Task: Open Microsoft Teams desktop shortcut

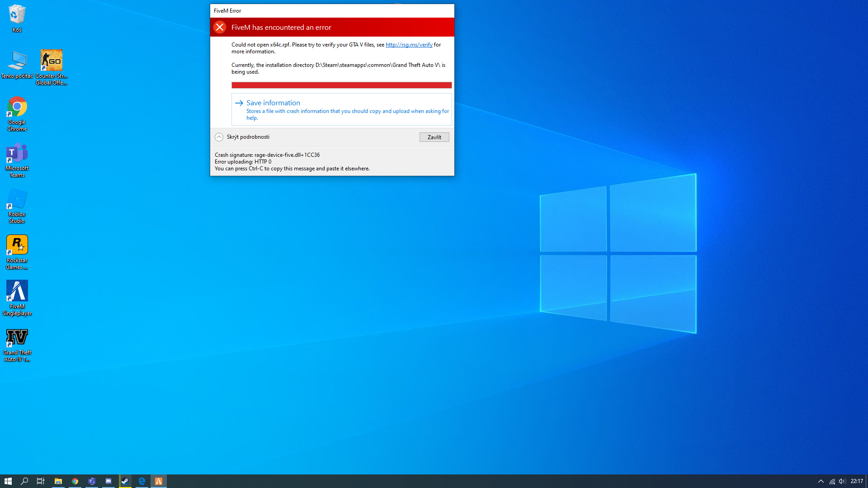Action: 17,160
